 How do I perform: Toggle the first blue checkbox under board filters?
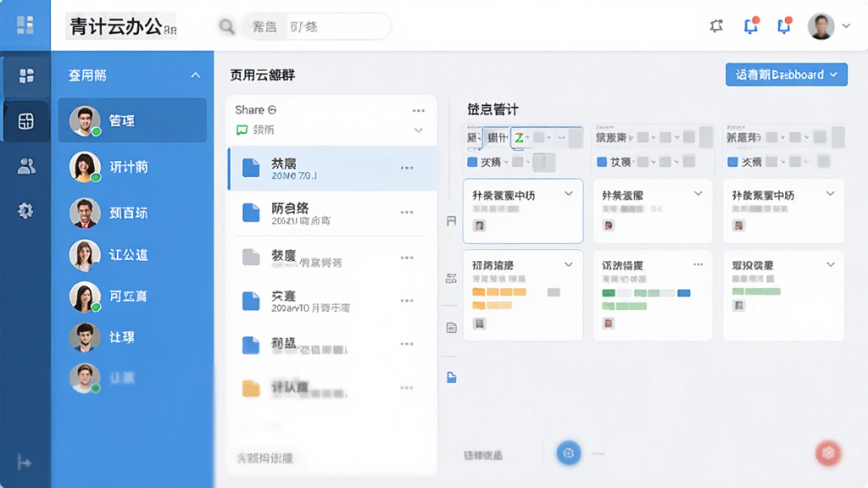pos(472,162)
